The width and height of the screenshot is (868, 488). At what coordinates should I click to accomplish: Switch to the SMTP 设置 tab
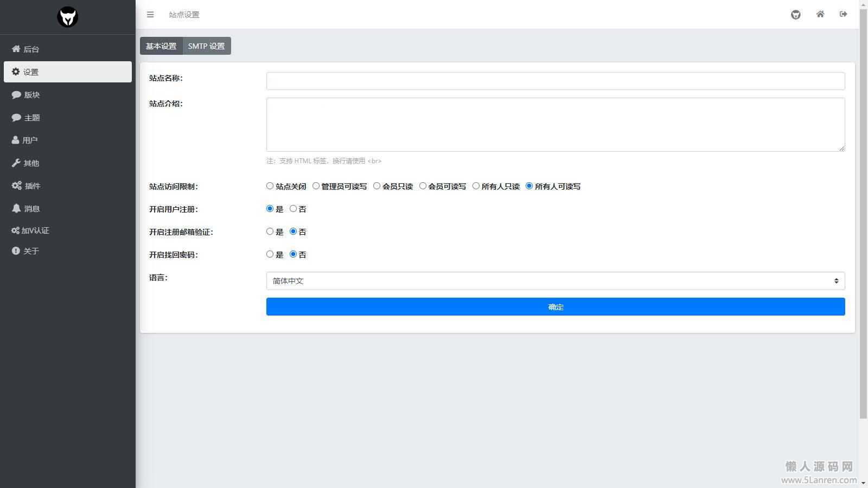click(x=206, y=46)
